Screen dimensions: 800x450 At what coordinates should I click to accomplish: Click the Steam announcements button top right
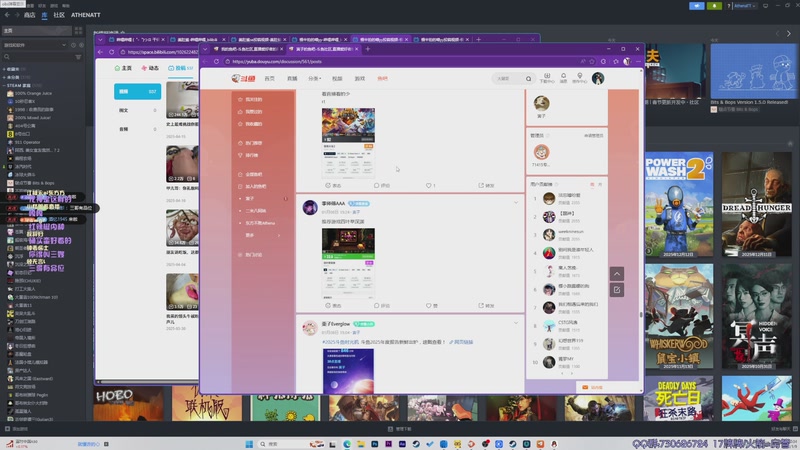(x=696, y=6)
